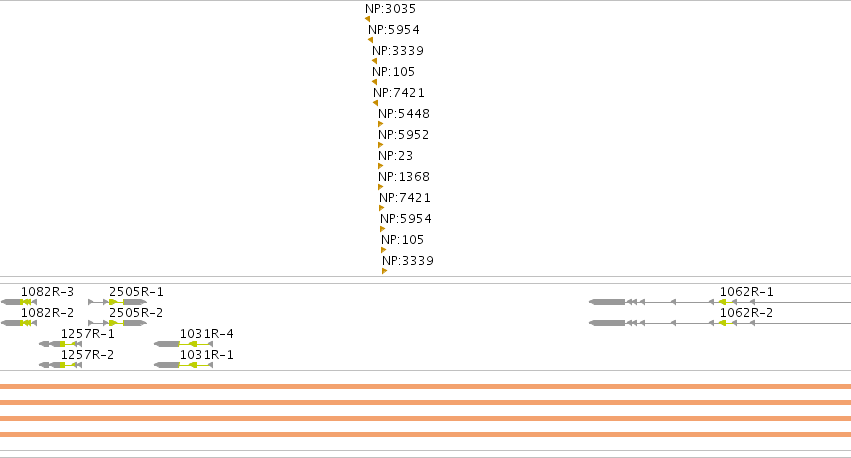Select the NP:7421 label with left-pointing marker

[x=399, y=93]
